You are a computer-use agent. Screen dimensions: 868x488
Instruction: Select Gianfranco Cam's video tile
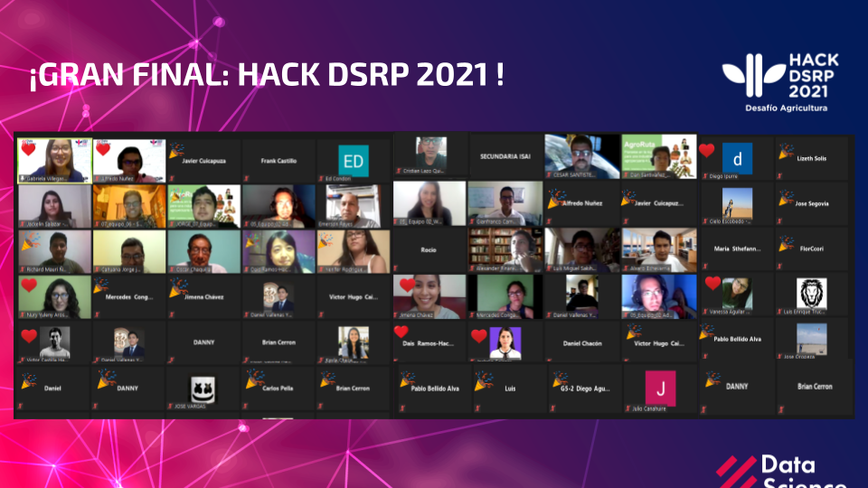(505, 203)
